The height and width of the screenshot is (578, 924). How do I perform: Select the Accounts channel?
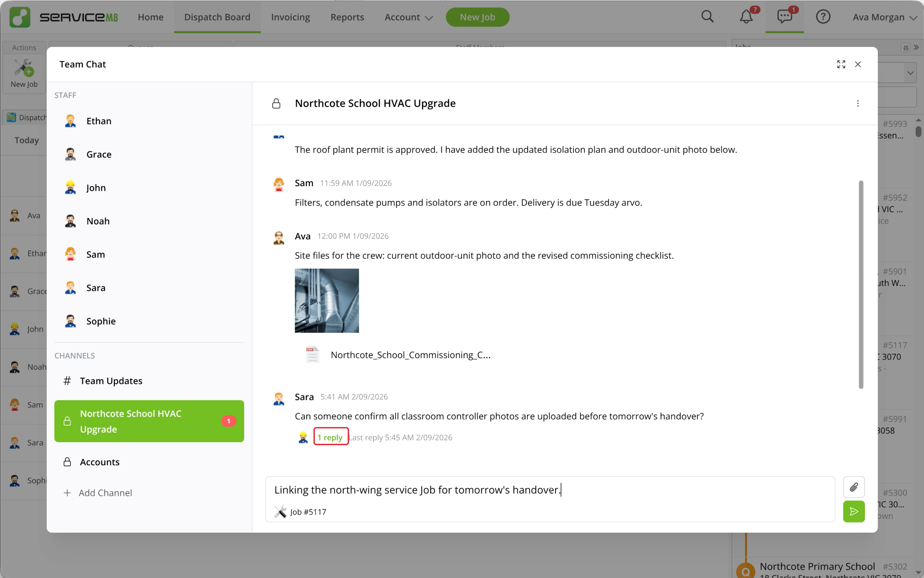[x=149, y=462]
